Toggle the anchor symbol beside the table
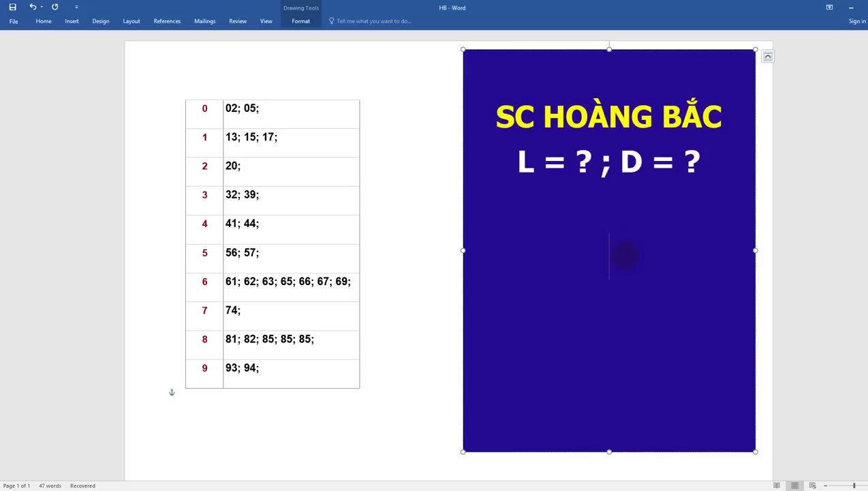This screenshot has width=868, height=491. point(172,392)
